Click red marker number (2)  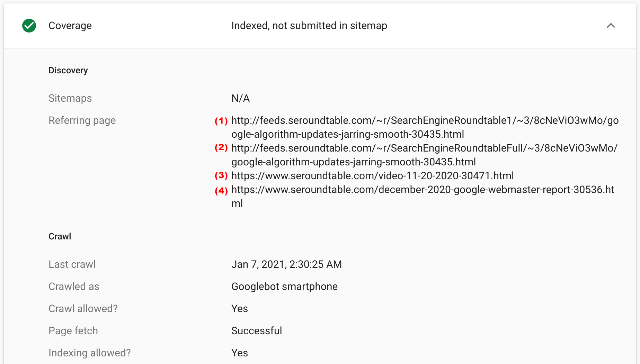pos(221,148)
